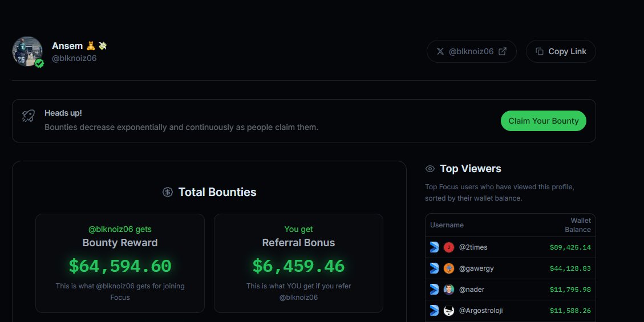644x322 pixels.
Task: Click the copy icon inside Copy Link
Action: [540, 51]
